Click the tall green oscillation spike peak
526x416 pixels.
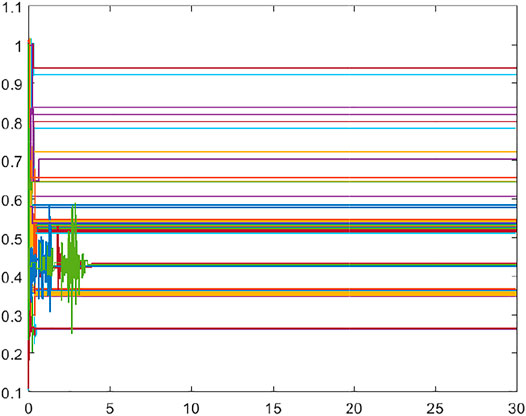(x=74, y=204)
